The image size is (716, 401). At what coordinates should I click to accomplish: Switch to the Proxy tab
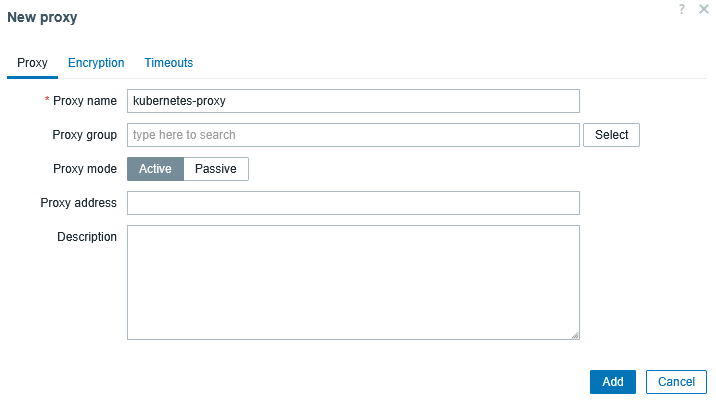(32, 63)
